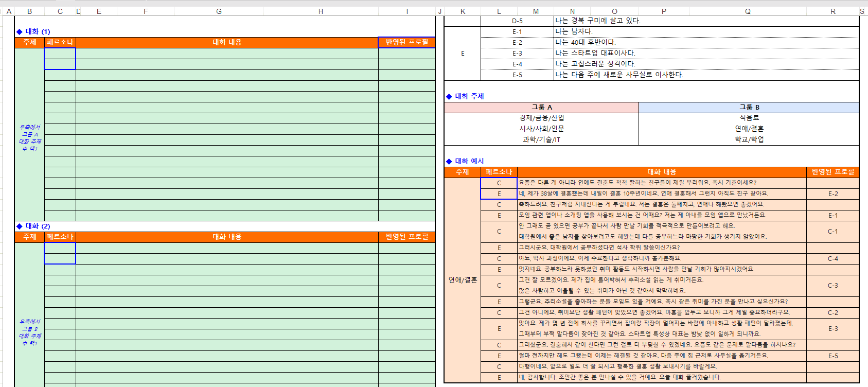The width and height of the screenshot is (868, 387).
Task: Select '나는 스타트업 대표이사다.' cell
Action: [x=706, y=53]
